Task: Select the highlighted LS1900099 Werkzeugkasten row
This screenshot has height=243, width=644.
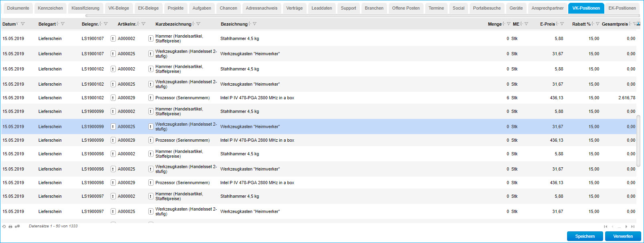Action: click(x=319, y=127)
